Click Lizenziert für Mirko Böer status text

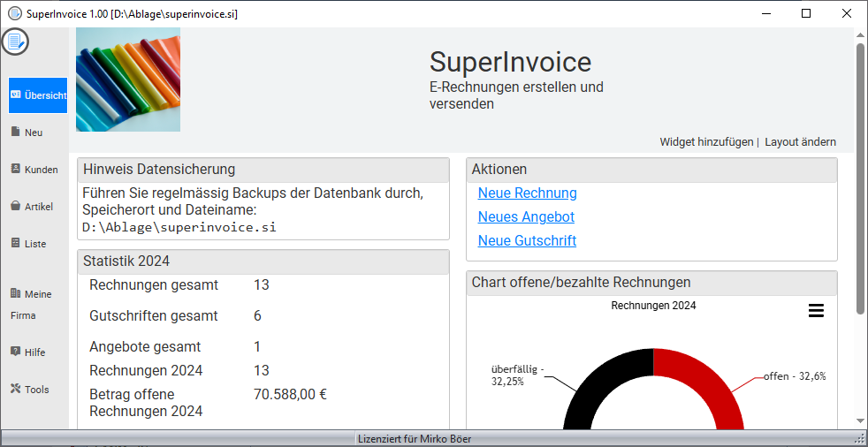coord(415,439)
